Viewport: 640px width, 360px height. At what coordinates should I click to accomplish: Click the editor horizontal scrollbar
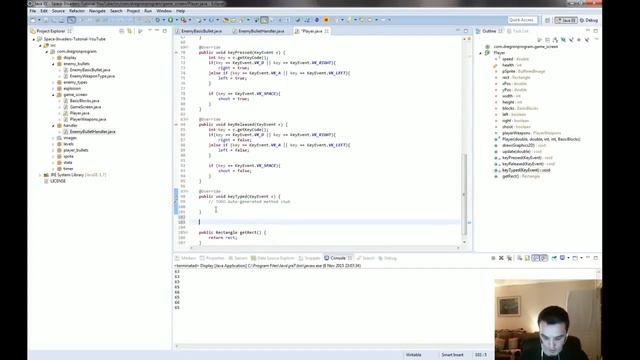point(325,248)
